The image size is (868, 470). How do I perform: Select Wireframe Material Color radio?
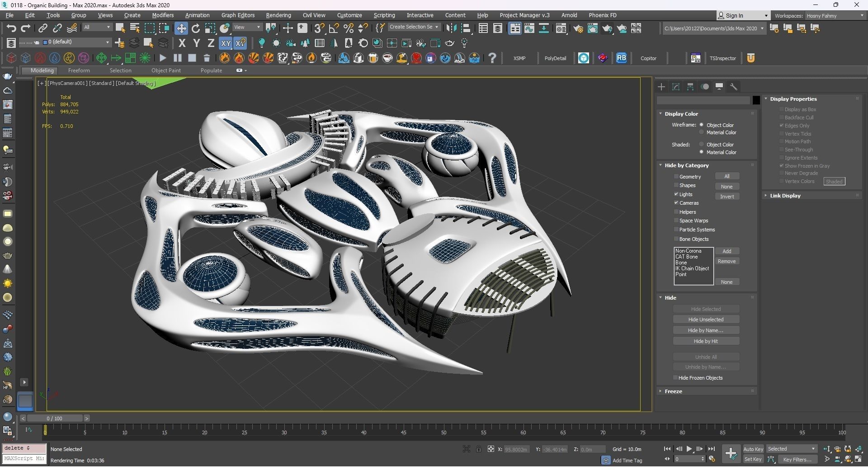click(x=702, y=132)
